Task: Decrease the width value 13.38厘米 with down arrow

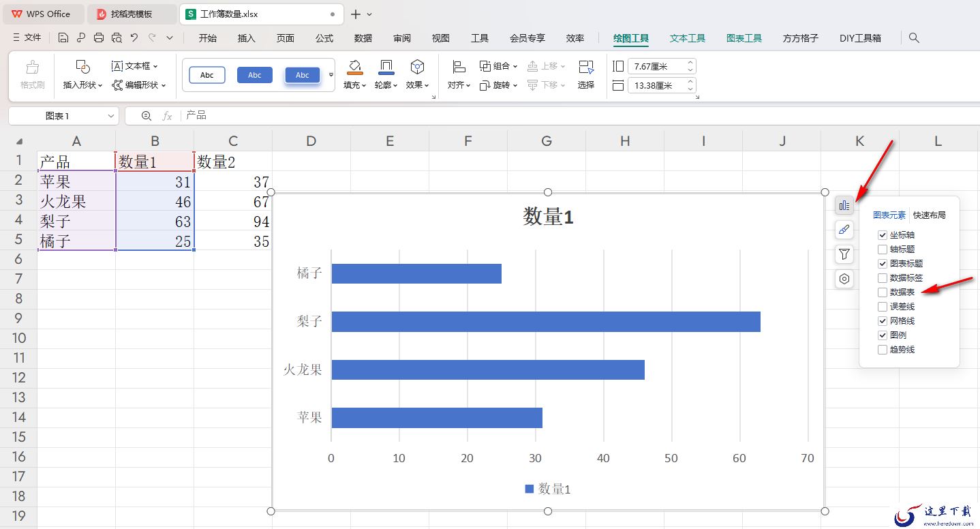Action: tap(690, 89)
